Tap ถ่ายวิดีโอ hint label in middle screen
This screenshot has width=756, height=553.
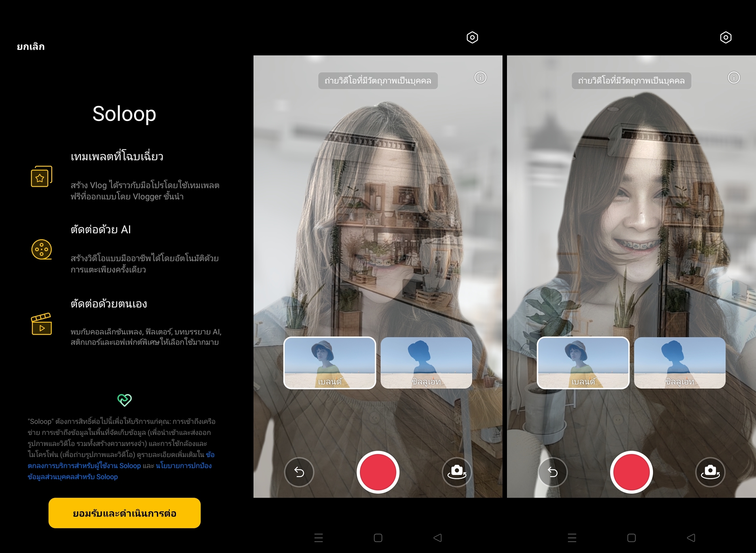point(378,80)
